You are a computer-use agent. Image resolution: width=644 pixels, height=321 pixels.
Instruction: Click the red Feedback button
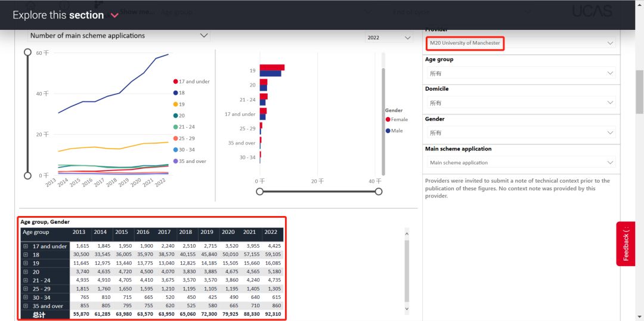tap(626, 243)
